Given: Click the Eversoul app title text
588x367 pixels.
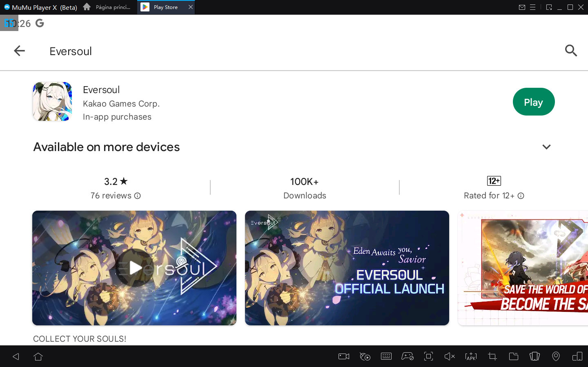Looking at the screenshot, I should point(101,90).
